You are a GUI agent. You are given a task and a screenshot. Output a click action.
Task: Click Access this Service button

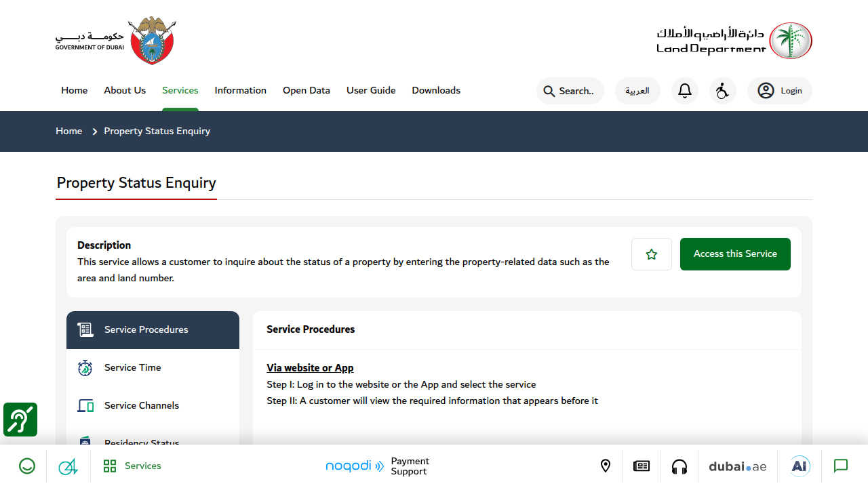click(x=735, y=254)
